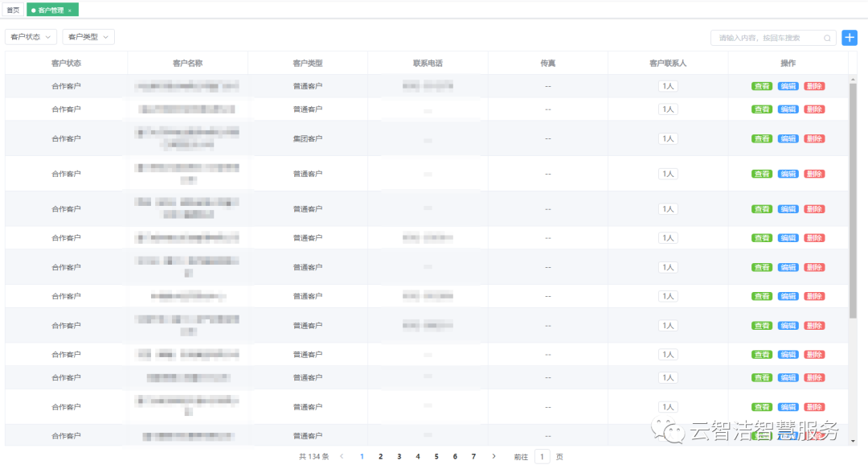Viewport: 868px width, 469px height.
Task: Jump to page 7 in pagination
Action: coord(473,456)
